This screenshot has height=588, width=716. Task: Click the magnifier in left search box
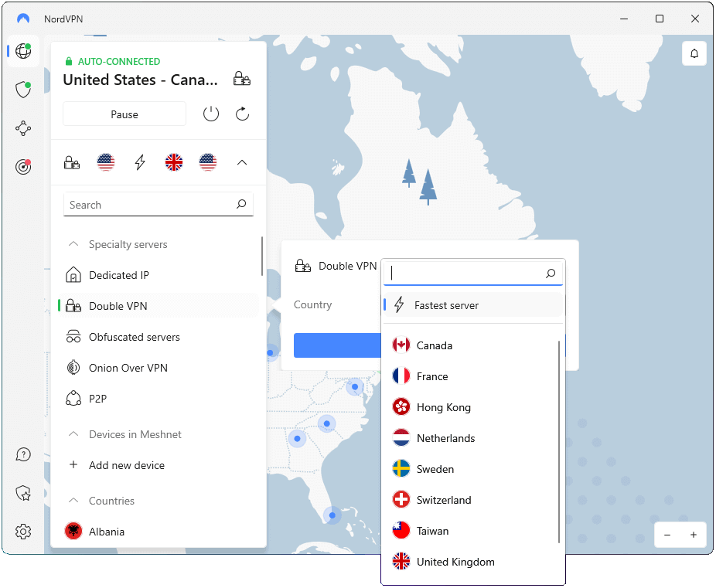point(241,204)
